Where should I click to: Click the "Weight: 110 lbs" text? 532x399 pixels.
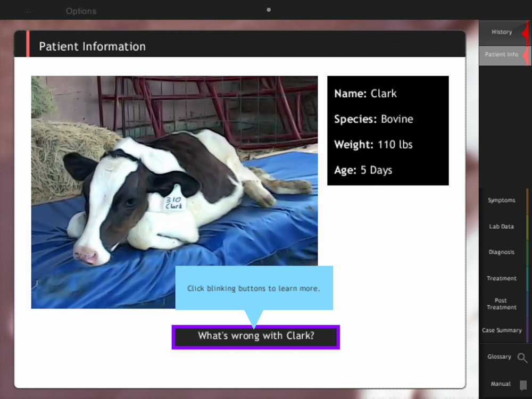tap(373, 145)
